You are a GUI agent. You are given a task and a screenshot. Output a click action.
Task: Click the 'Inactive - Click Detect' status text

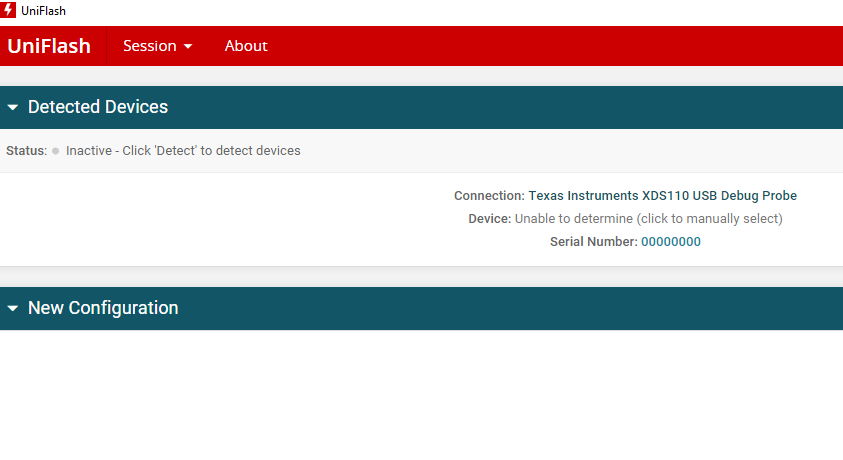click(183, 150)
